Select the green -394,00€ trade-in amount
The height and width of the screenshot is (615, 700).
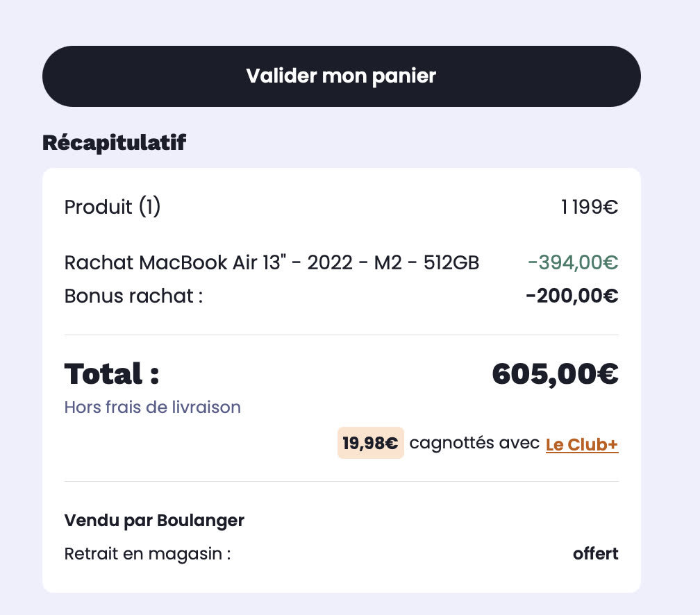(573, 263)
